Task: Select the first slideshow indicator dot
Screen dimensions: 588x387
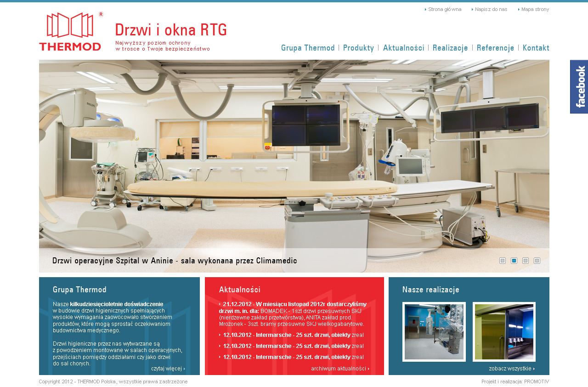Action: [x=503, y=261]
